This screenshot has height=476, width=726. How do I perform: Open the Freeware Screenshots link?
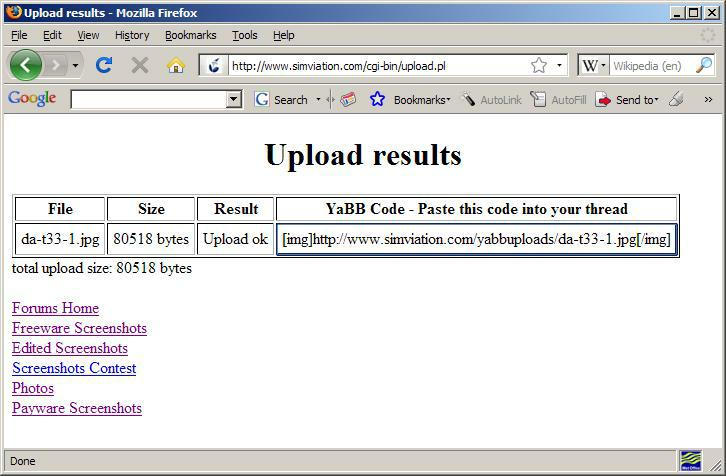click(79, 328)
